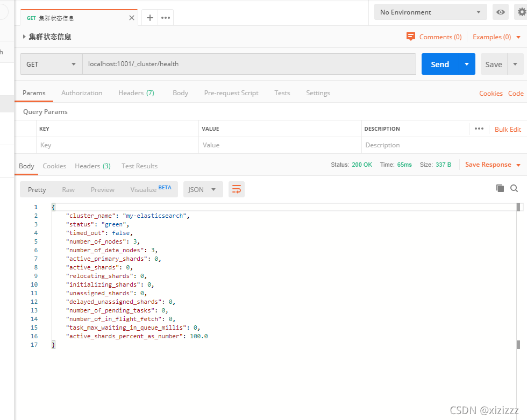This screenshot has height=420, width=527.
Task: Search the response with magnifier icon
Action: tap(514, 188)
